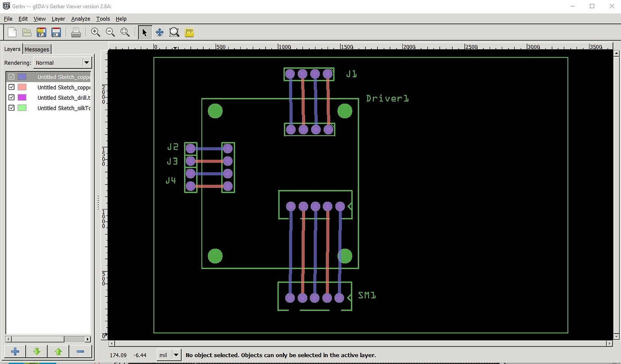Select the Zoom area tool
The height and width of the screenshot is (364, 621).
tap(174, 32)
